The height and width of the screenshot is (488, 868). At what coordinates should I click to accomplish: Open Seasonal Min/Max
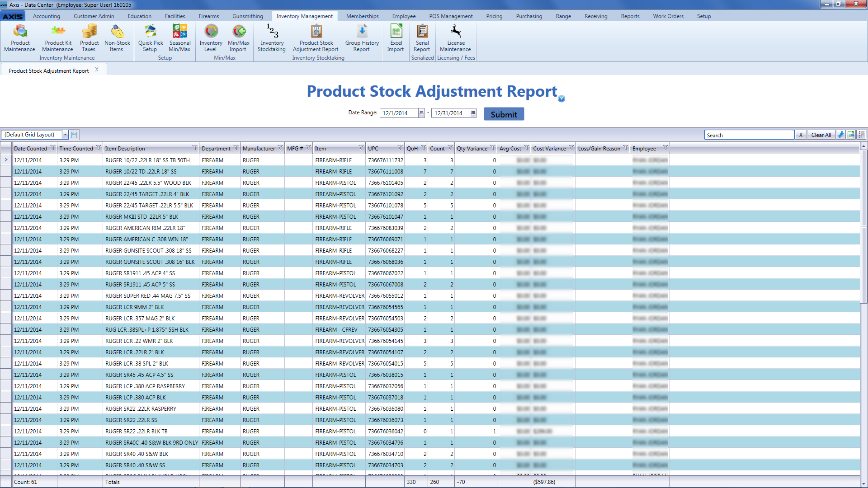[x=179, y=38]
